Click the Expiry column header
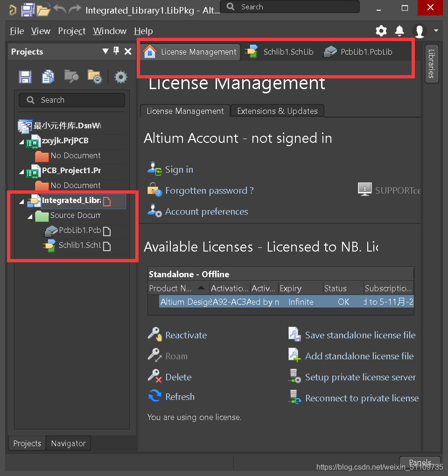The width and height of the screenshot is (448, 476). [301, 288]
